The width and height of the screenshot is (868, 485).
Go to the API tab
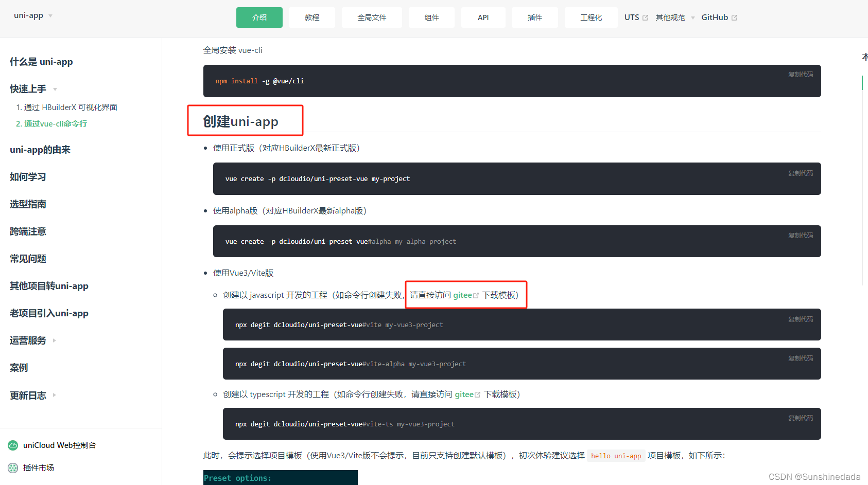click(483, 17)
